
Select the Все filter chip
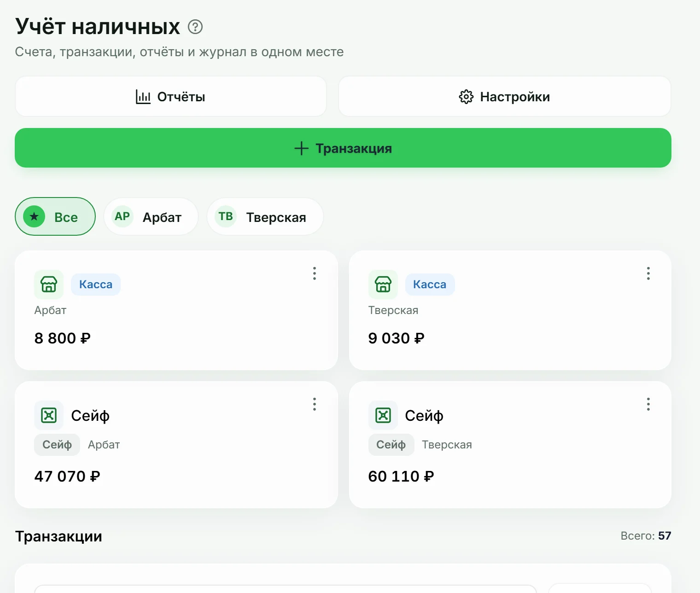[55, 216]
